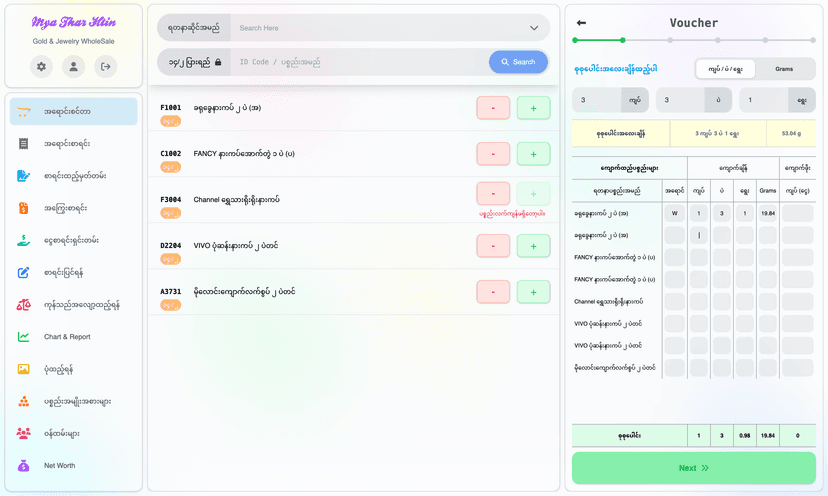
Task: Open the Chart & Report icon
Action: 23,336
